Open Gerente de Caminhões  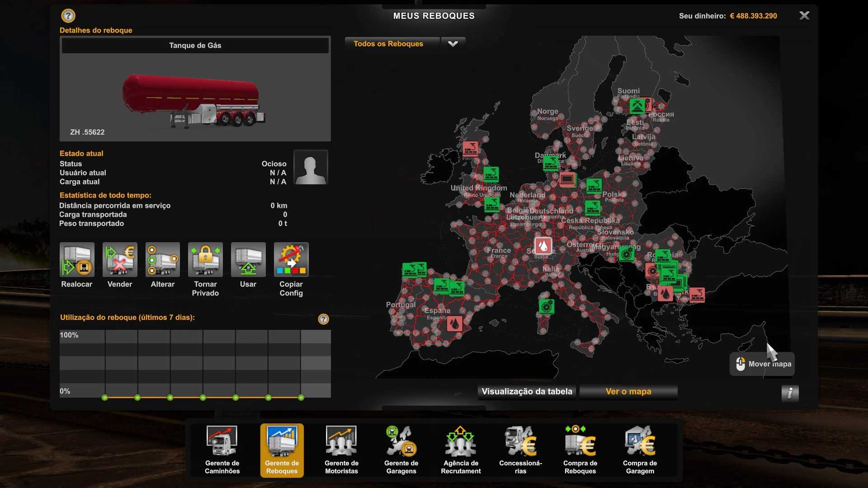pos(222,450)
